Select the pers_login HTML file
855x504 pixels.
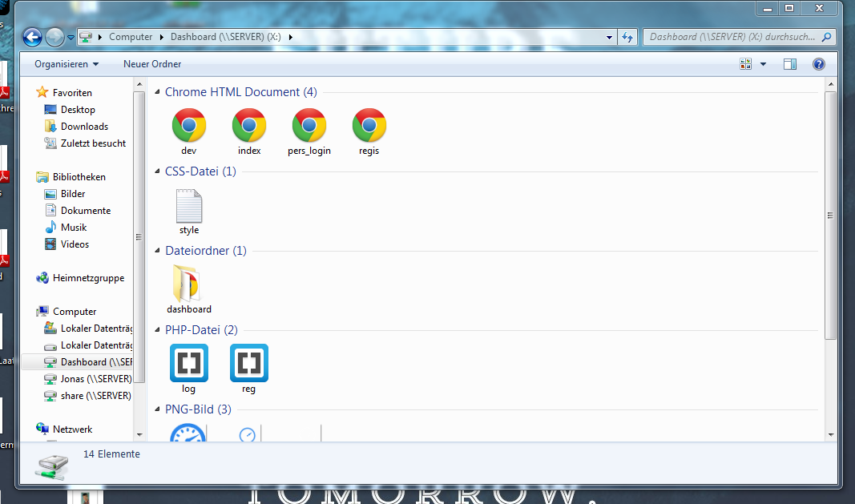click(309, 131)
